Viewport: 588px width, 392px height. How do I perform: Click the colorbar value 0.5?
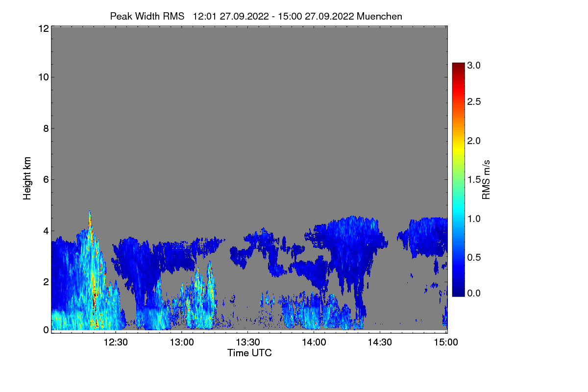[474, 257]
